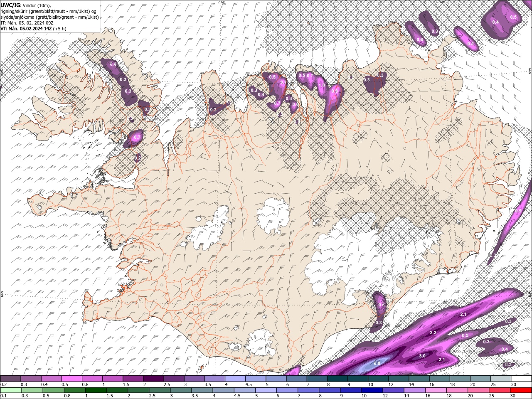Screen dimensions: 532x399
Task: Click the '30' value ending the rain scale
Action: pyautogui.click(x=514, y=396)
